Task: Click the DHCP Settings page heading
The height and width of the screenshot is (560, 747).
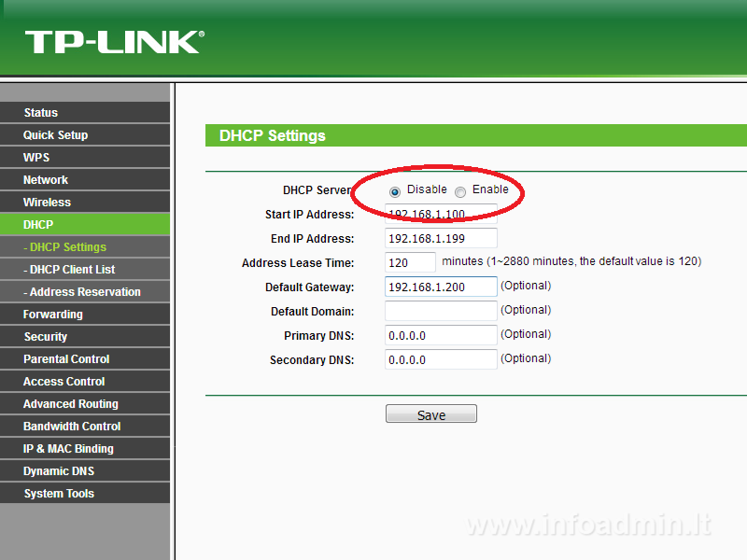Action: (x=272, y=135)
